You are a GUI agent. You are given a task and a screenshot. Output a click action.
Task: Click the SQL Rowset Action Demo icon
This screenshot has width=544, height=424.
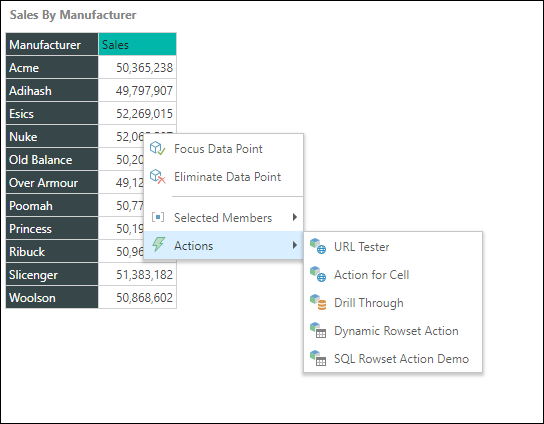click(318, 358)
